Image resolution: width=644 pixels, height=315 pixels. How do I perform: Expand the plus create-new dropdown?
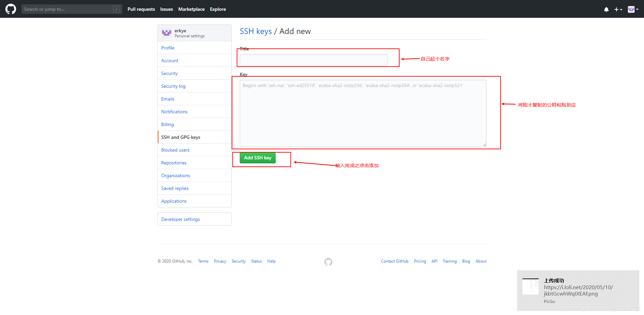coord(618,9)
